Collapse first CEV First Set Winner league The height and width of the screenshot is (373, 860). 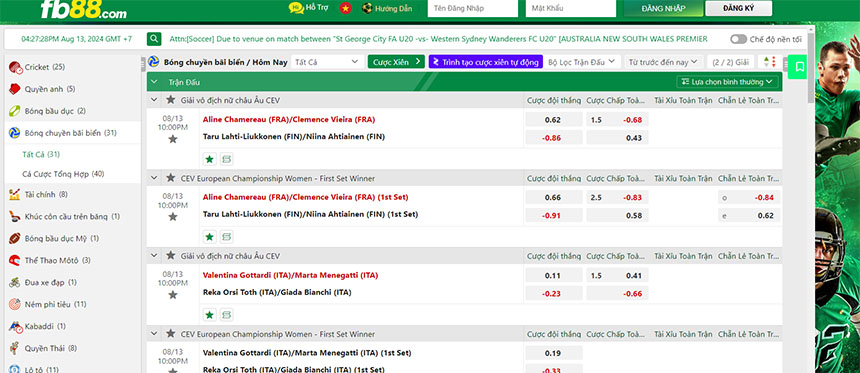point(154,178)
